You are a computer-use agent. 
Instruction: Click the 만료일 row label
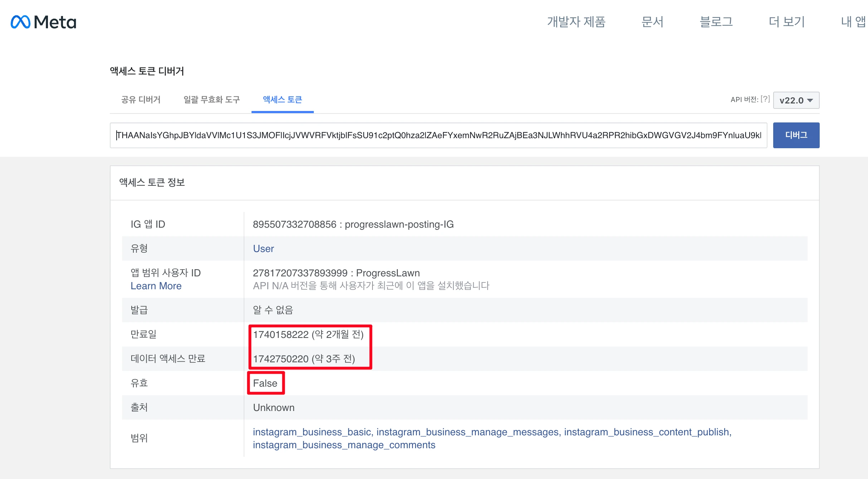point(143,334)
